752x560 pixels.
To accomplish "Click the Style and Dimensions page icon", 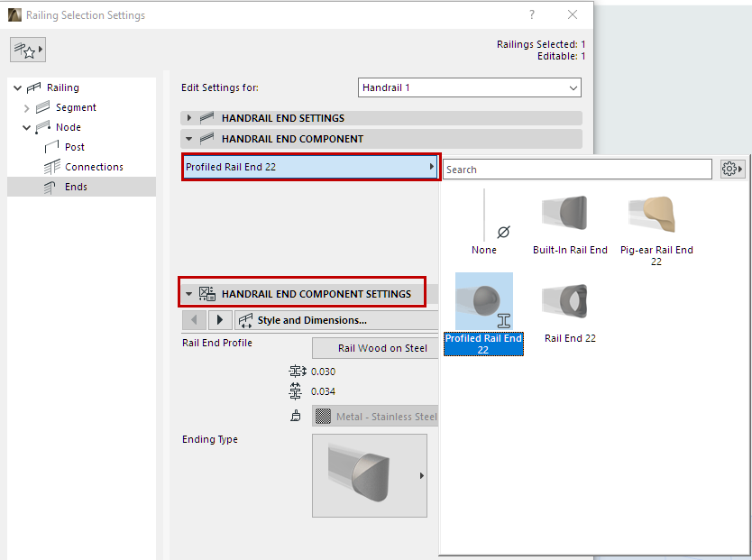I will coord(245,320).
